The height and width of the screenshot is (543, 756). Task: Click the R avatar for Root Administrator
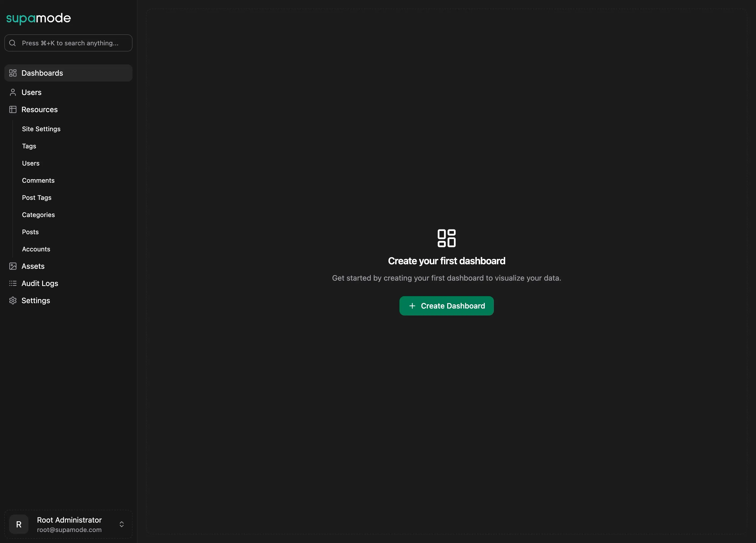[x=18, y=524]
